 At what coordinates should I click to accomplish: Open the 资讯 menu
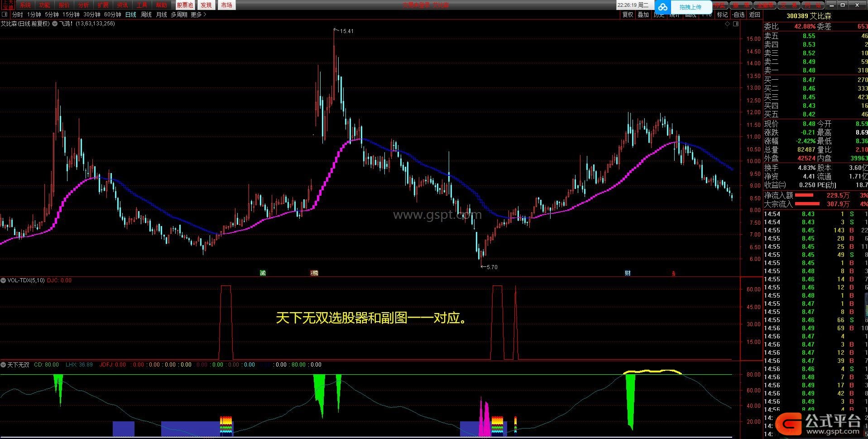(122, 5)
